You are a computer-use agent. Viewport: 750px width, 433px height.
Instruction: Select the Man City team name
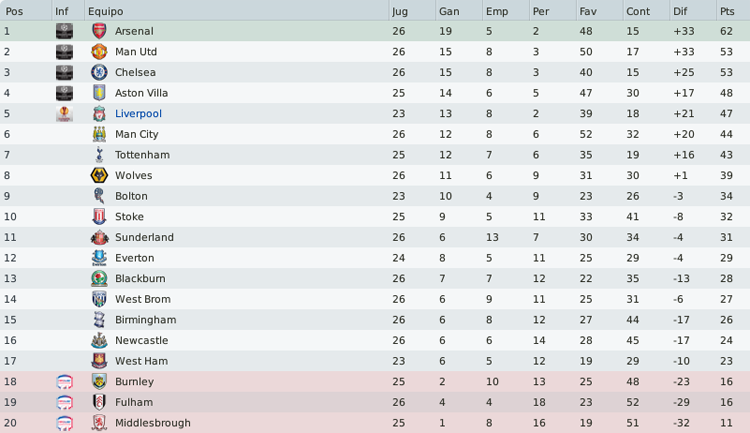pos(136,134)
